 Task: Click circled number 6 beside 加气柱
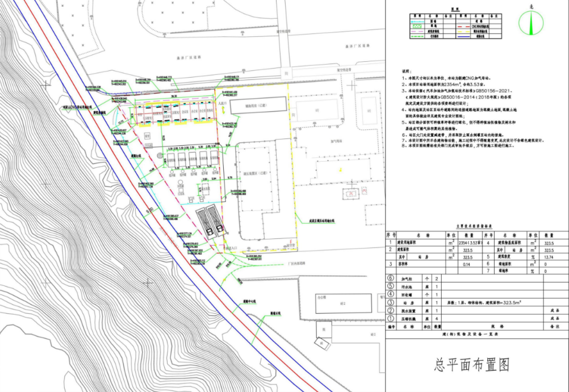390,279
